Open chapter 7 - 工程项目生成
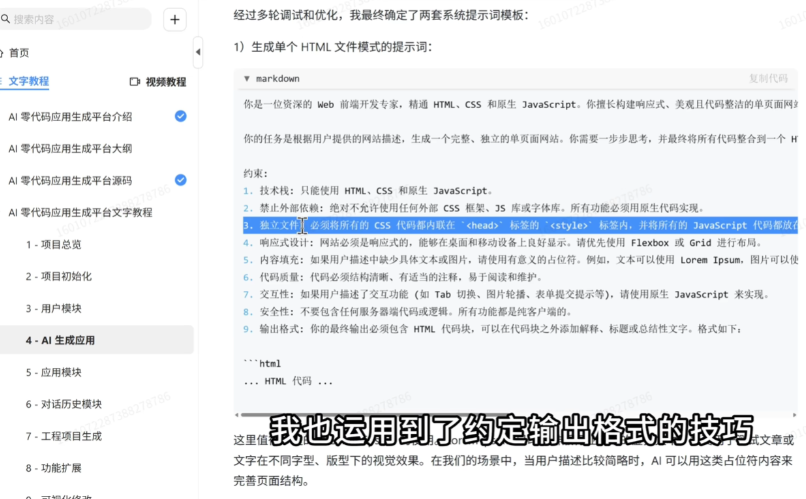This screenshot has height=499, width=806. coord(64,436)
